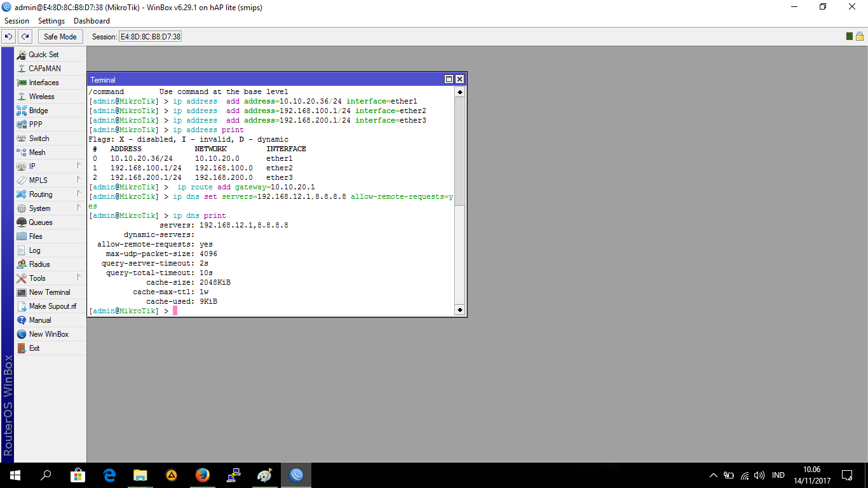Open the battery status tray icon
This screenshot has width=868, height=488.
[729, 475]
